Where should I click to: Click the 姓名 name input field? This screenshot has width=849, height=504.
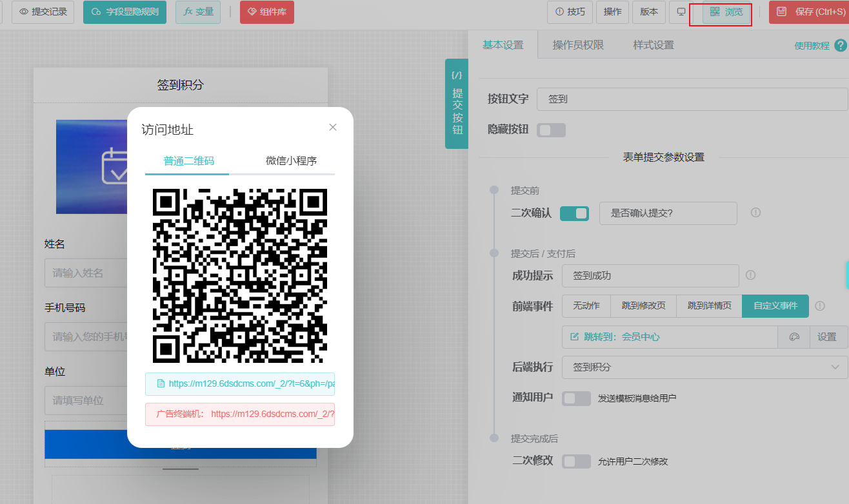click(86, 273)
